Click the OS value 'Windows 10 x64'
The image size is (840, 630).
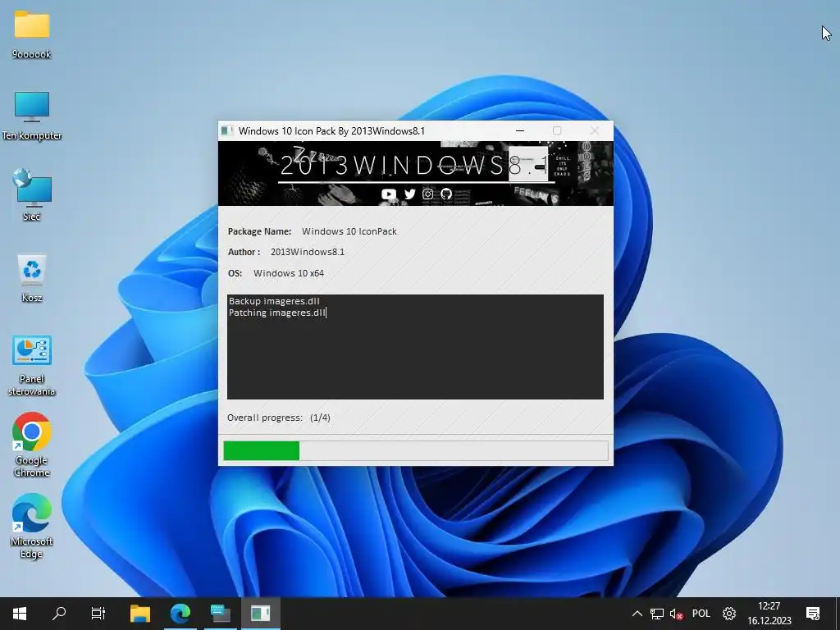click(289, 273)
